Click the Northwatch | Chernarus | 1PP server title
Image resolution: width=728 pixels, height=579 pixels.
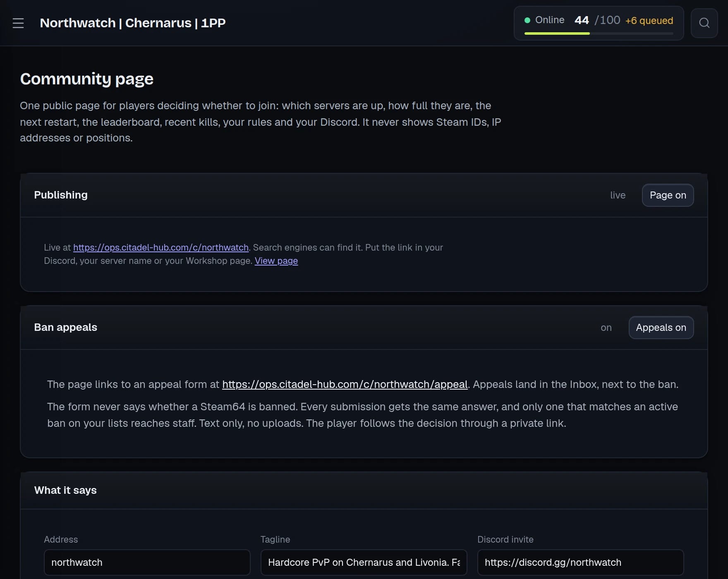pos(133,23)
